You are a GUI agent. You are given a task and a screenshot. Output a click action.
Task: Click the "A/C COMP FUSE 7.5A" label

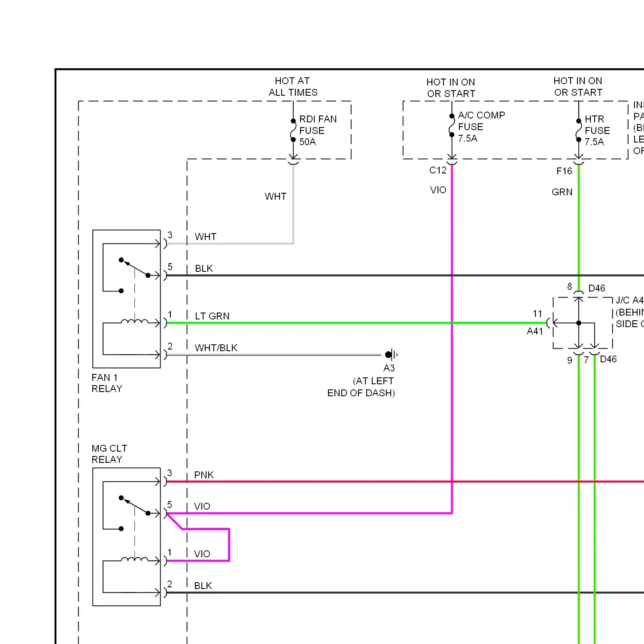(481, 127)
